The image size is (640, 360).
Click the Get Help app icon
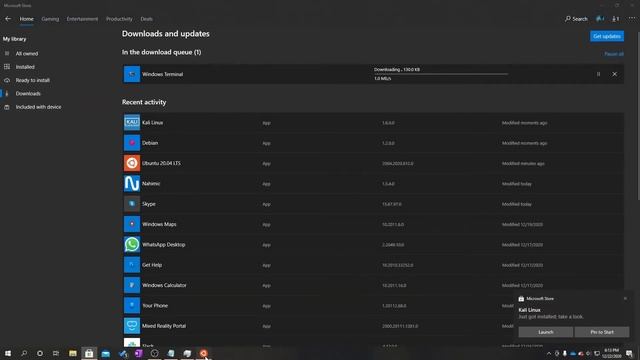point(132,265)
